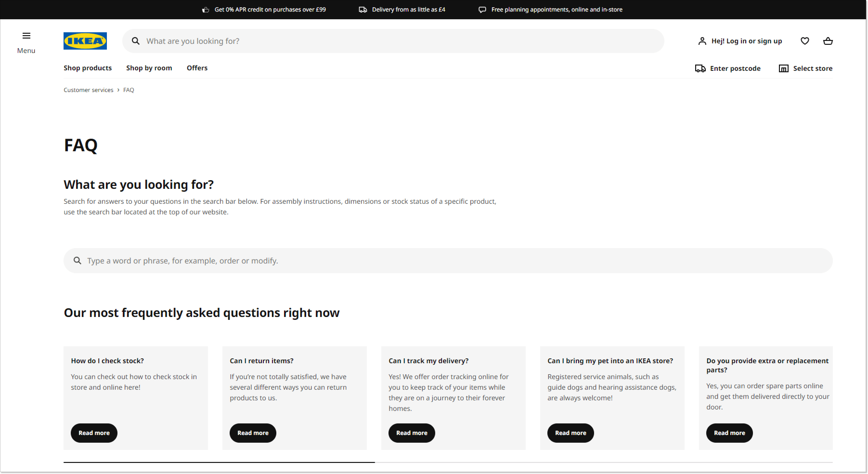The height and width of the screenshot is (474, 868).
Task: Select the Shop by room menu item
Action: [x=149, y=68]
